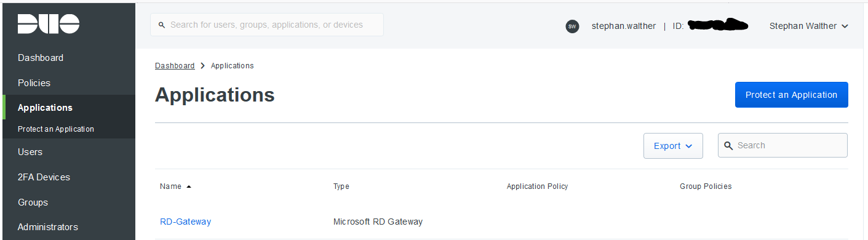Viewport: 868px width, 240px height.
Task: Click the Microsoft RD Gateway type cell
Action: [378, 222]
